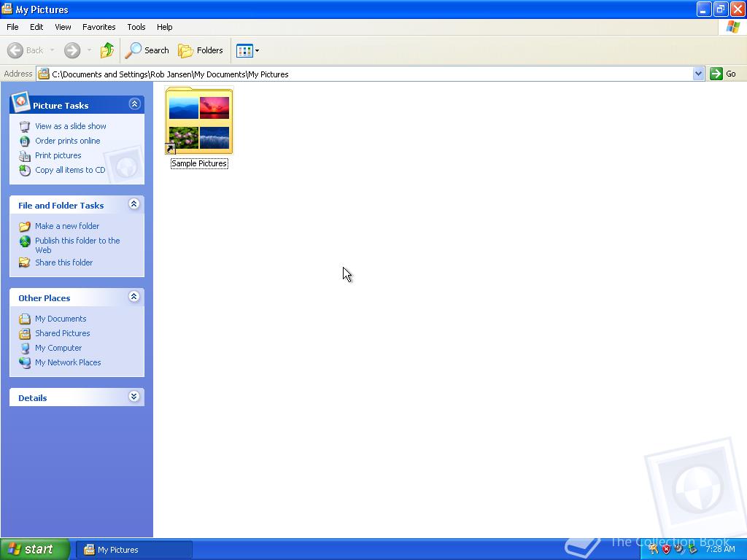Click the My Documents folder icon

coord(25,319)
